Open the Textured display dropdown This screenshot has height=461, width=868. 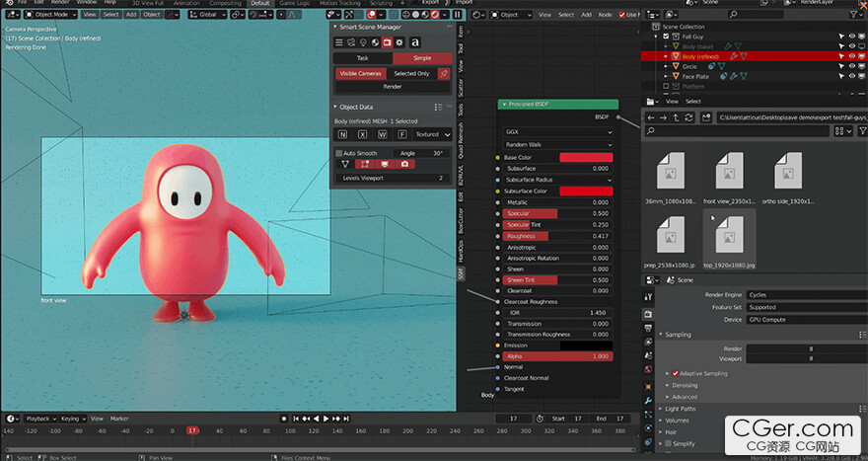pyautogui.click(x=432, y=134)
